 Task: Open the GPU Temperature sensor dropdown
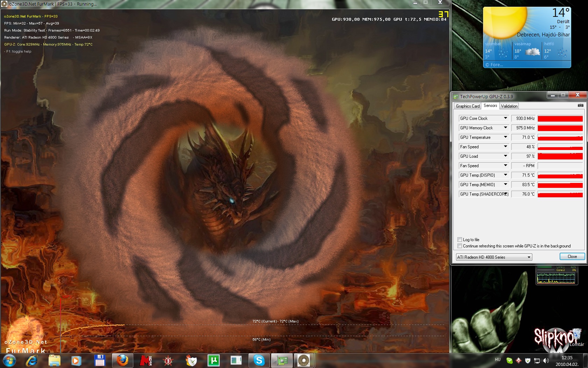tap(505, 137)
